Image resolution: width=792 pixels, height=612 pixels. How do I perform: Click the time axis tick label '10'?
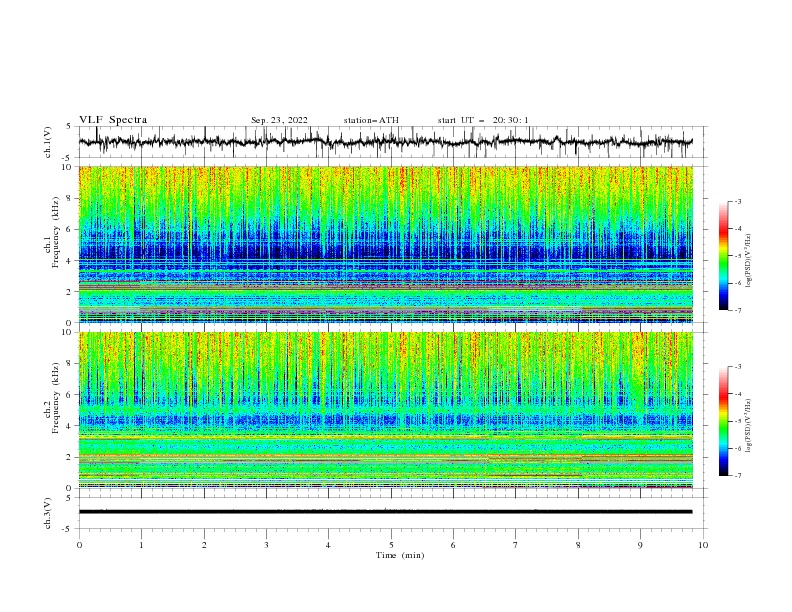point(703,545)
